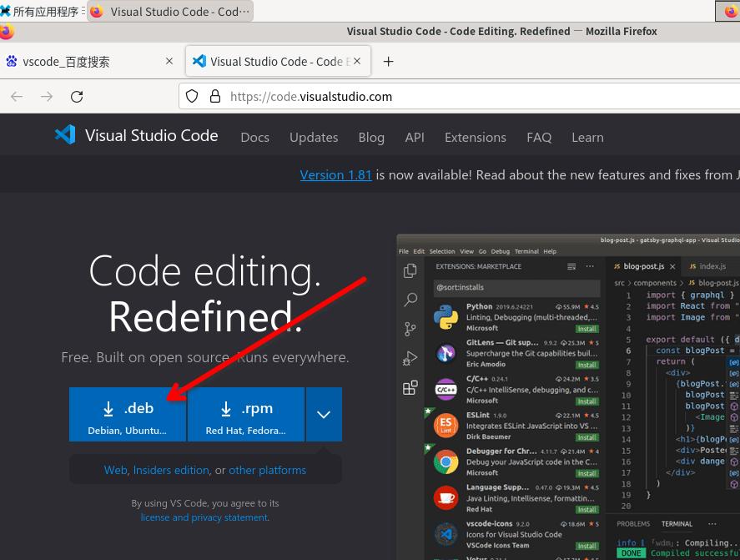Open a new tab with the plus icon
This screenshot has width=740, height=560.
(388, 62)
